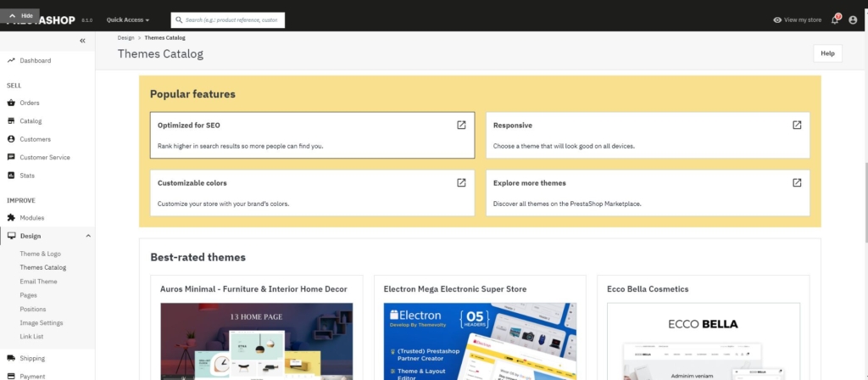Click View my store link
This screenshot has height=380, width=868.
(x=803, y=20)
